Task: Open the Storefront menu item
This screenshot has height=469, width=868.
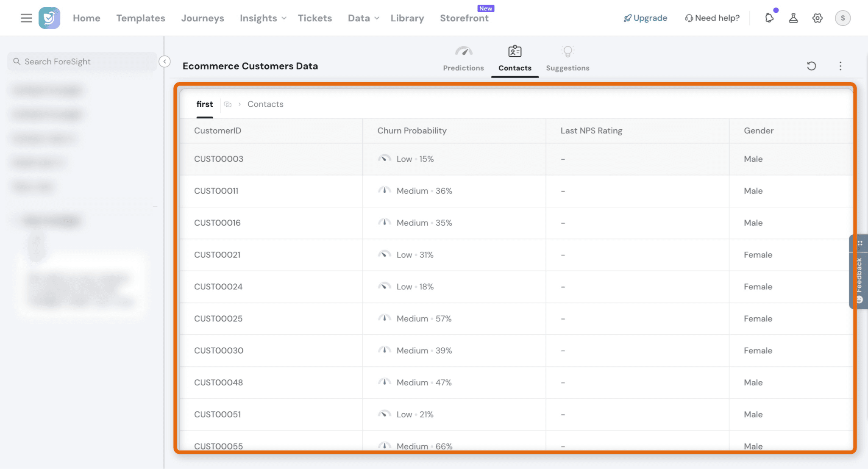Action: click(x=464, y=18)
